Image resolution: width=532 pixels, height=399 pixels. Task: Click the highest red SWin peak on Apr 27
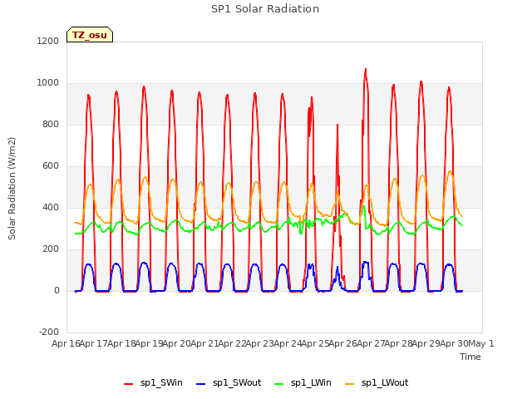click(x=366, y=70)
